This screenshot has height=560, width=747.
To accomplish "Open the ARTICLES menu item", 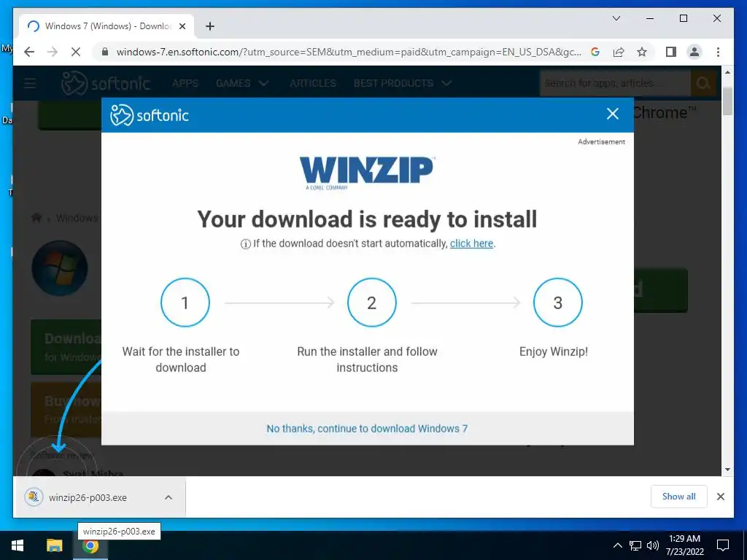I will (313, 83).
